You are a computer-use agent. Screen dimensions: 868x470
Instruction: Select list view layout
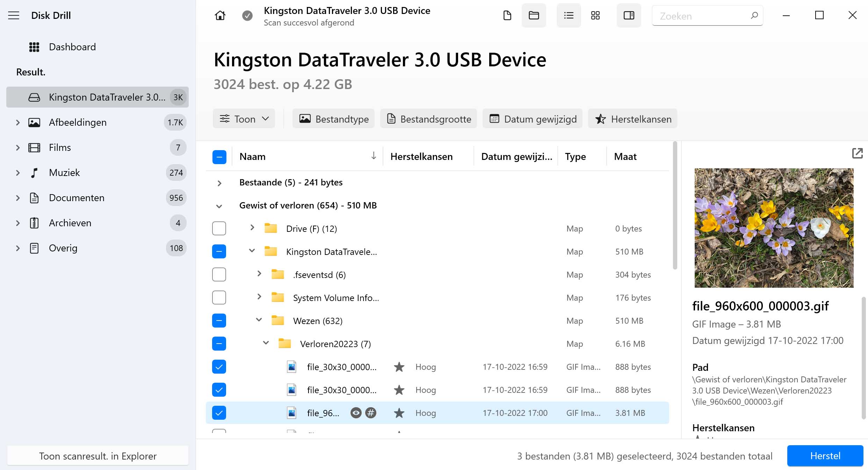[x=569, y=15]
